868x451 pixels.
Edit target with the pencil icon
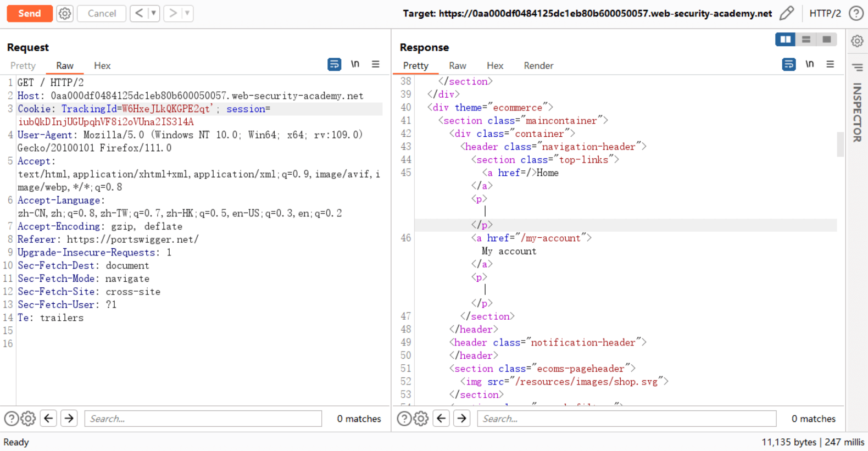point(787,13)
